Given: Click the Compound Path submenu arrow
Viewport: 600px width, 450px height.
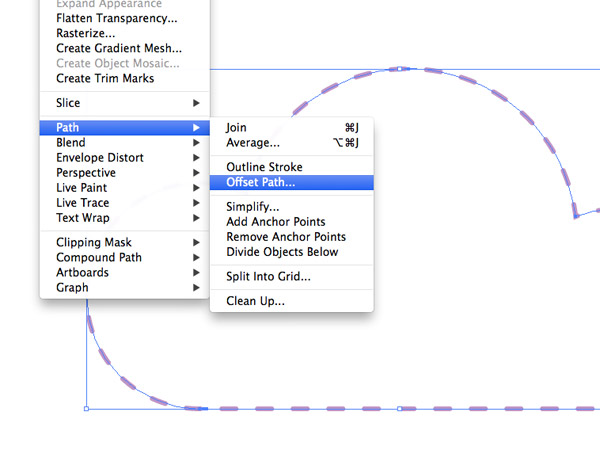Looking at the screenshot, I should coord(196,258).
